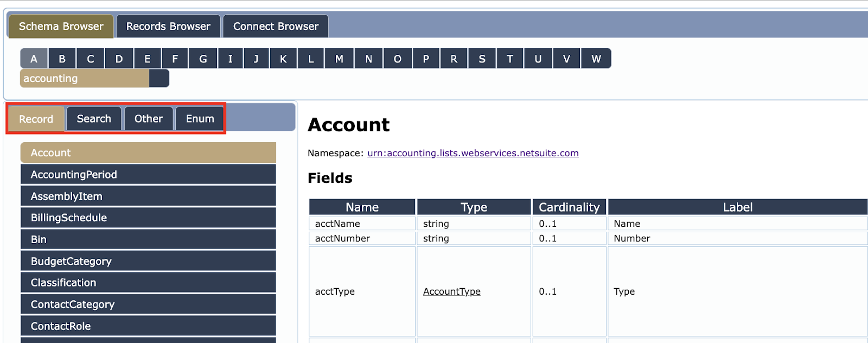The width and height of the screenshot is (868, 343).
Task: Follow the urn:accounting namespace link
Action: 473,153
